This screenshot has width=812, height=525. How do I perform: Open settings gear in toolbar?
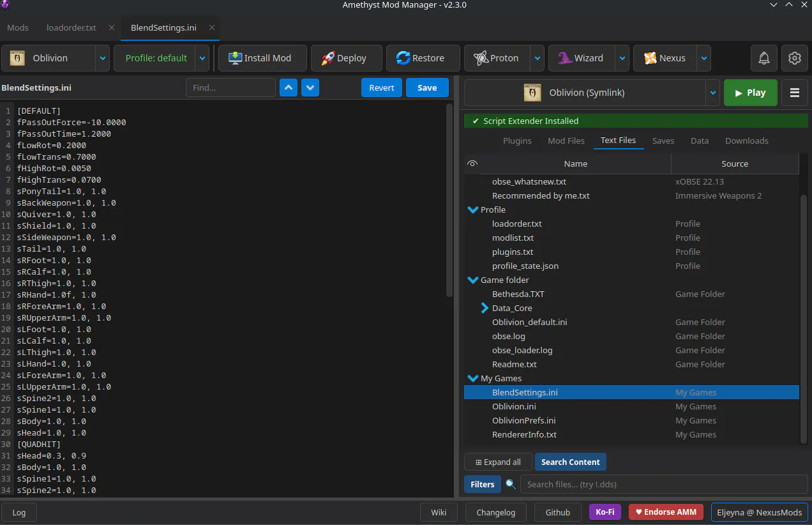point(795,58)
